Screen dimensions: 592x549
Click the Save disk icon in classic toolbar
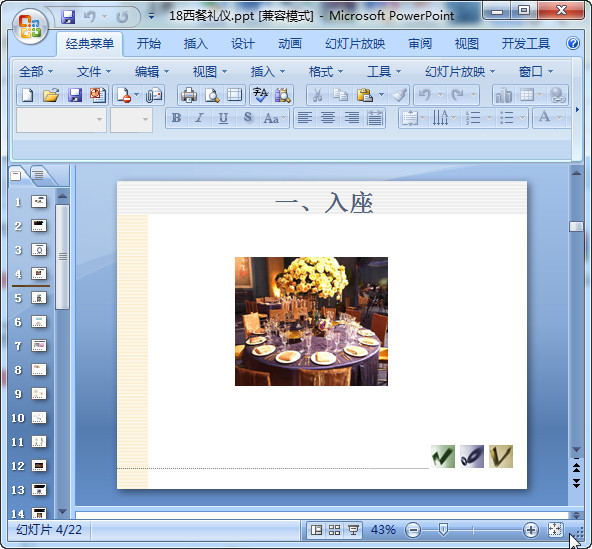(75, 95)
